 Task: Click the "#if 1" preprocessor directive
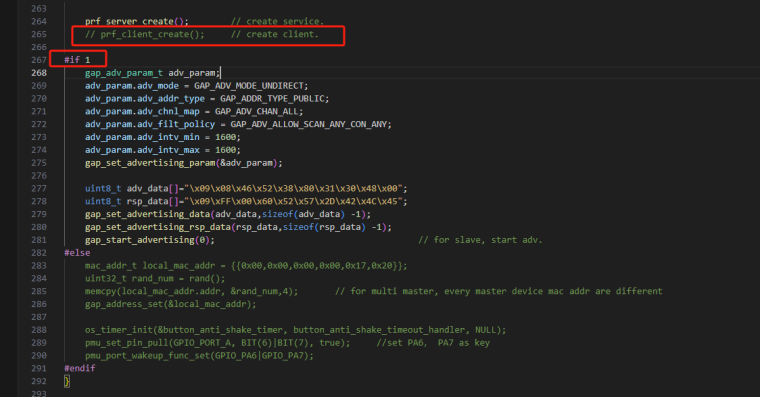pyautogui.click(x=77, y=60)
